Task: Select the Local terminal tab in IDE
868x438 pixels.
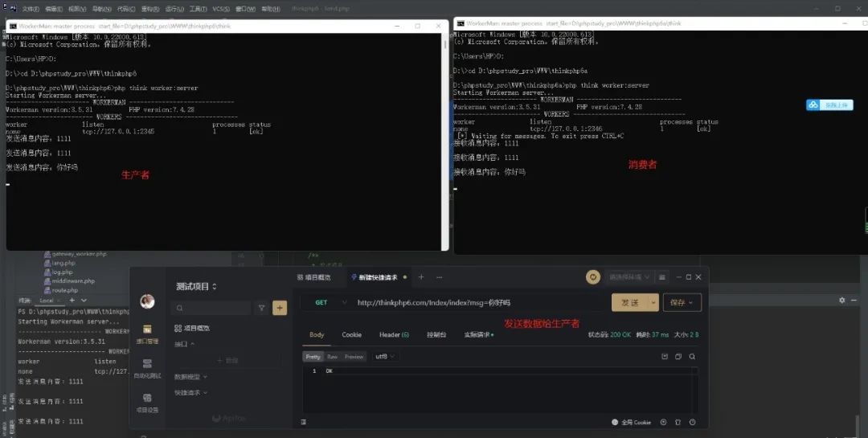Action: (46, 300)
